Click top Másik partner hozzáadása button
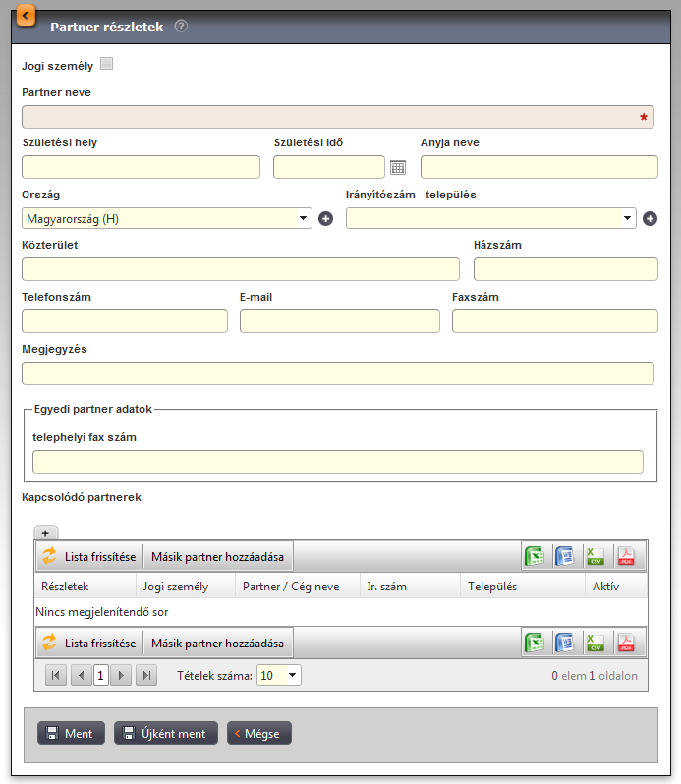Image resolution: width=681 pixels, height=784 pixels. pos(217,556)
